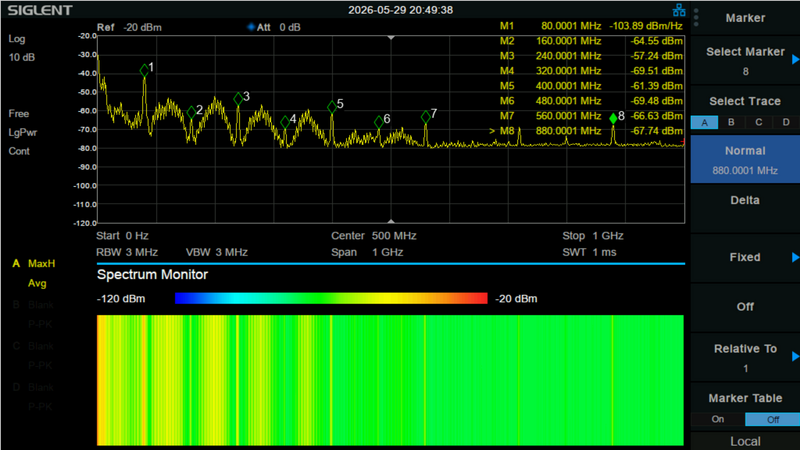
Task: Click the Center 500 MHz frequency
Action: [x=373, y=236]
